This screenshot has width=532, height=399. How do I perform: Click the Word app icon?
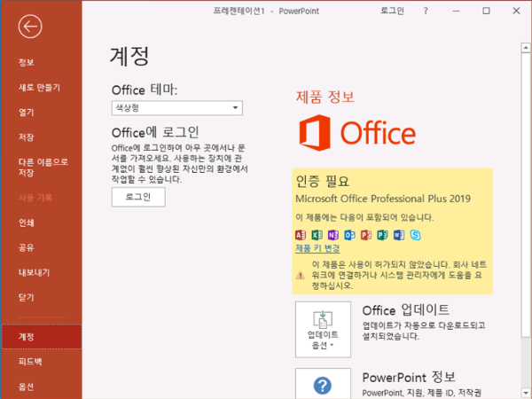(399, 235)
